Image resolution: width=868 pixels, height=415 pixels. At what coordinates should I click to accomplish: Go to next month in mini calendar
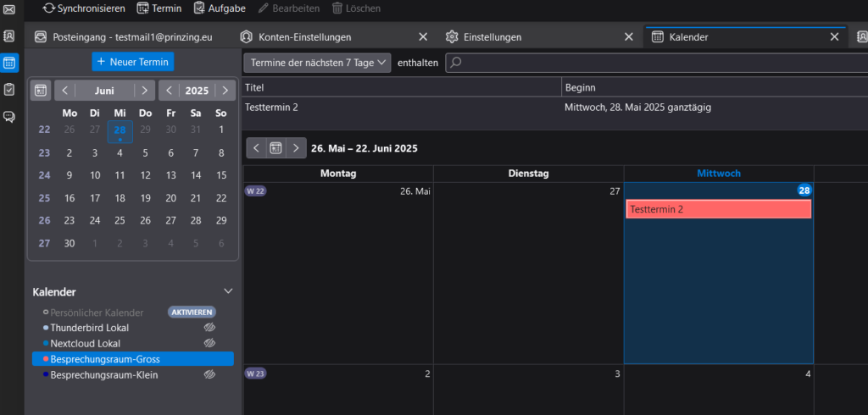(x=144, y=90)
